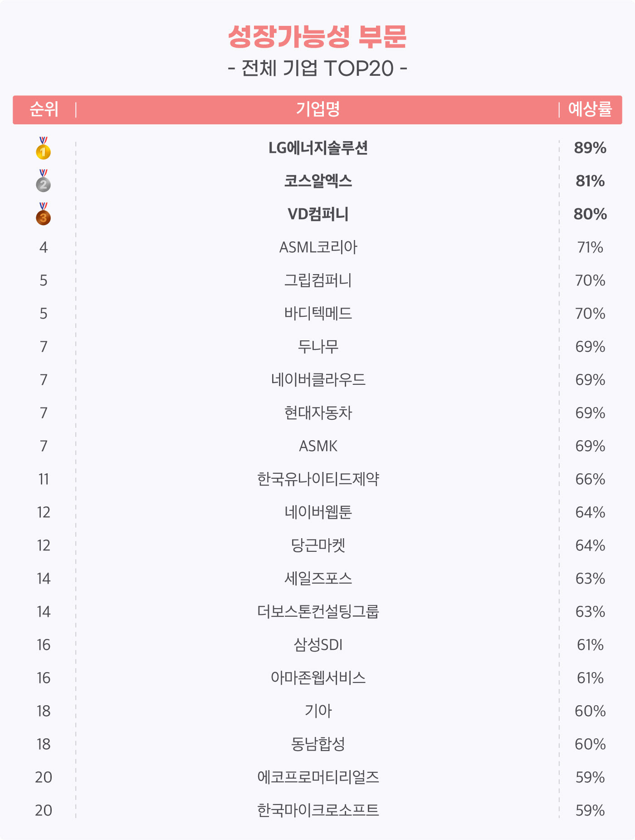Click the LG에너지솔루션 company name
This screenshot has width=635, height=840.
[x=318, y=148]
